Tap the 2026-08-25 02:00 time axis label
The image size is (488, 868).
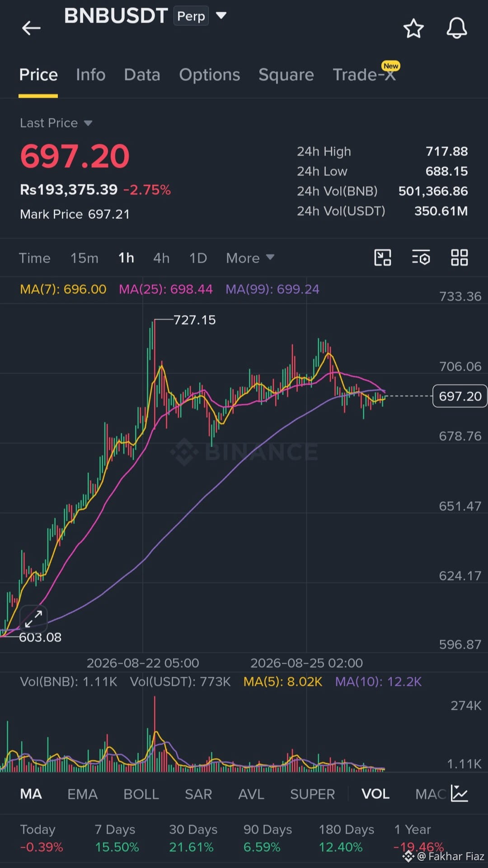pos(306,663)
